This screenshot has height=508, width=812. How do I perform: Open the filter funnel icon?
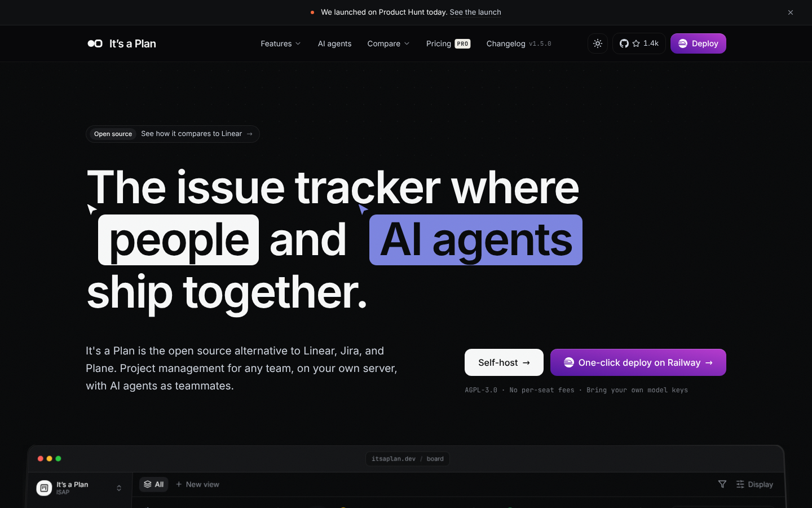tap(722, 484)
